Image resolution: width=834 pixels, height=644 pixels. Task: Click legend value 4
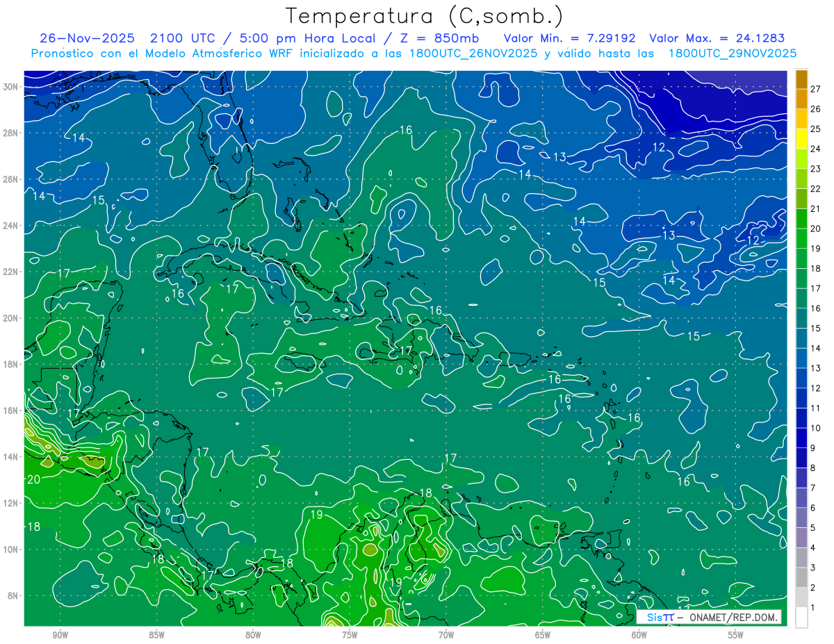click(812, 548)
